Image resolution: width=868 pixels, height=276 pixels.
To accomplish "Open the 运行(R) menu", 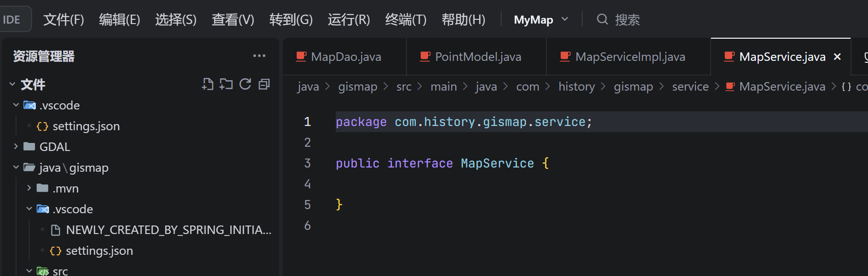I will [x=349, y=20].
